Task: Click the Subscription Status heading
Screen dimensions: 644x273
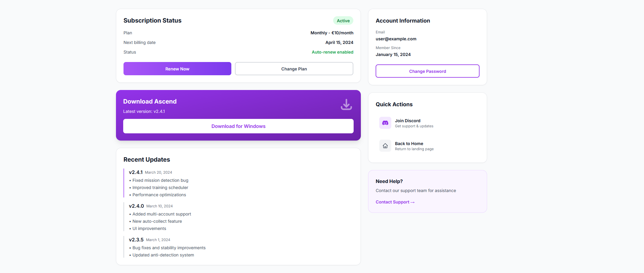Action: coord(152,20)
